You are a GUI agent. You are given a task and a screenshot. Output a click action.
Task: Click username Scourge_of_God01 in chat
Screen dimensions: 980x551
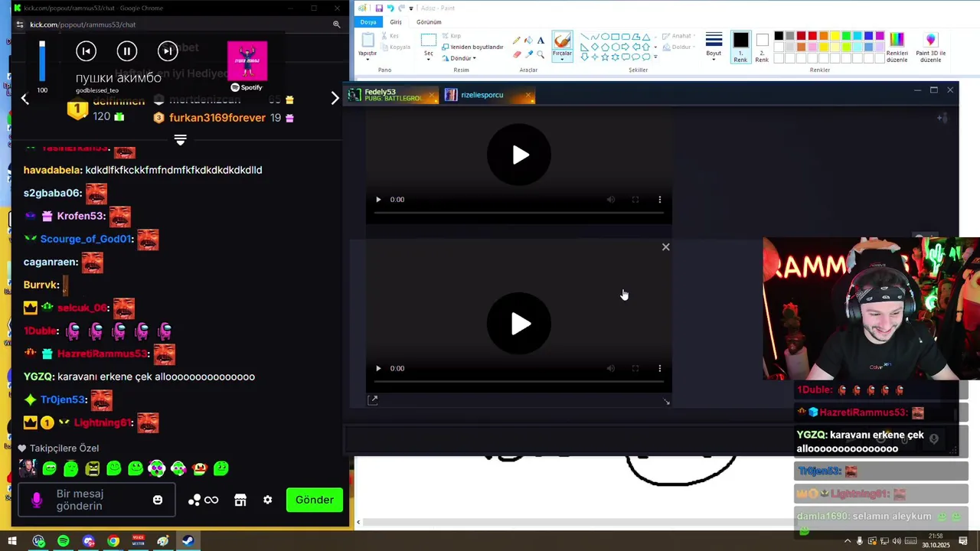(87, 239)
